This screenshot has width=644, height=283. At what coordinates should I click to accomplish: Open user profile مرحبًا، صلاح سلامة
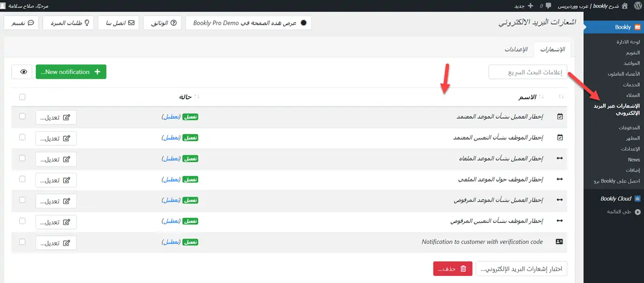[x=25, y=6]
